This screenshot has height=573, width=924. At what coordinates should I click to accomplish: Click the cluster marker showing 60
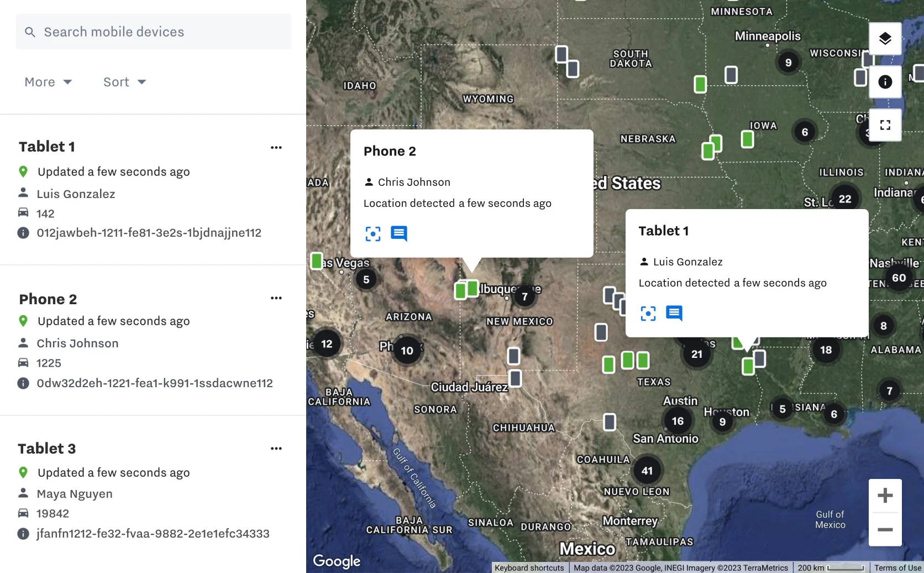pos(899,278)
